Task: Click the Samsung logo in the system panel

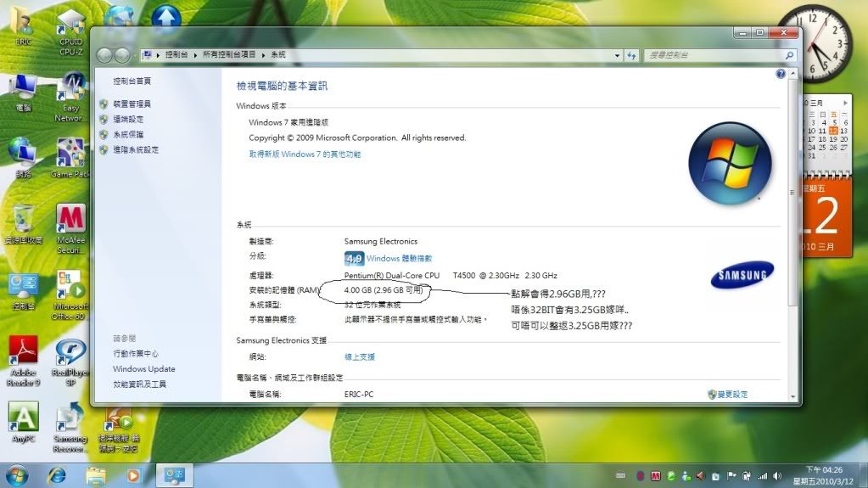Action: 742,275
